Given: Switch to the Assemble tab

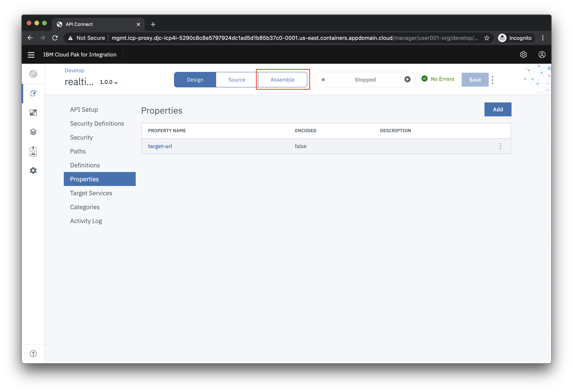Looking at the screenshot, I should 282,80.
